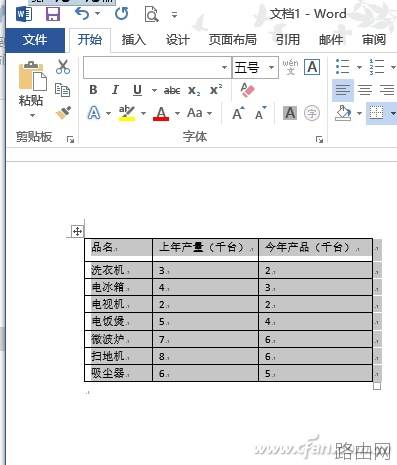Center align the text

(365, 90)
